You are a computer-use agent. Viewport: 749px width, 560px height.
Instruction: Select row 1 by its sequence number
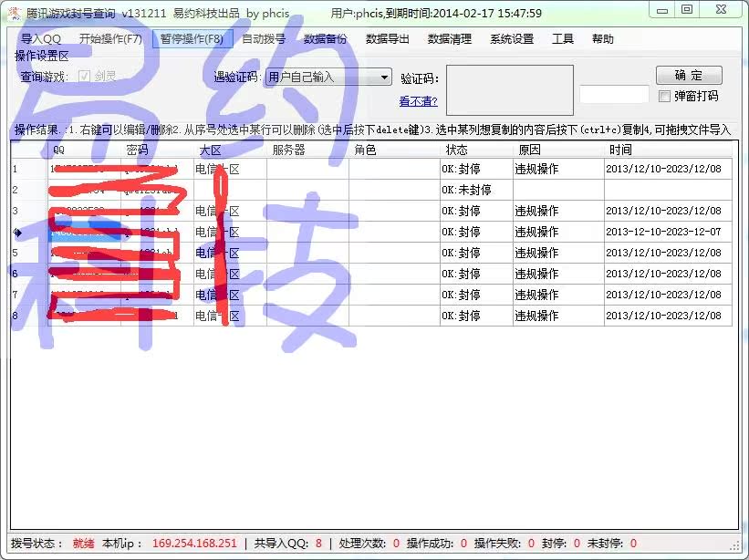(x=29, y=169)
